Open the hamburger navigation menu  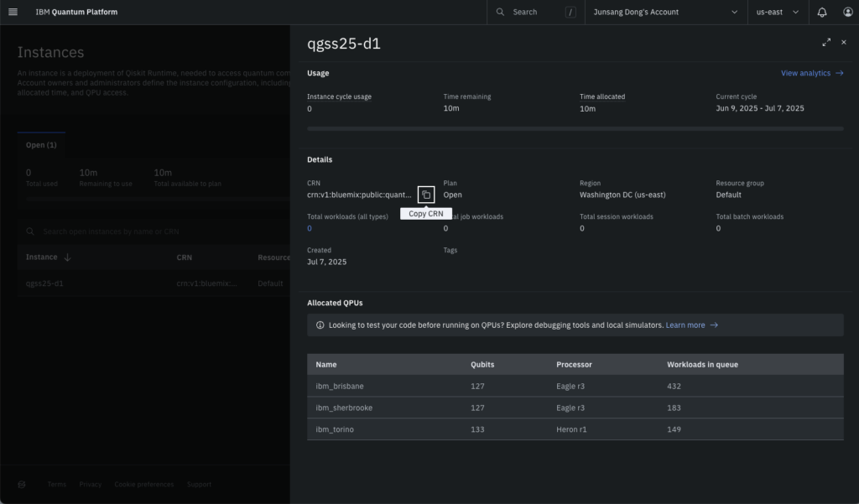click(x=13, y=12)
